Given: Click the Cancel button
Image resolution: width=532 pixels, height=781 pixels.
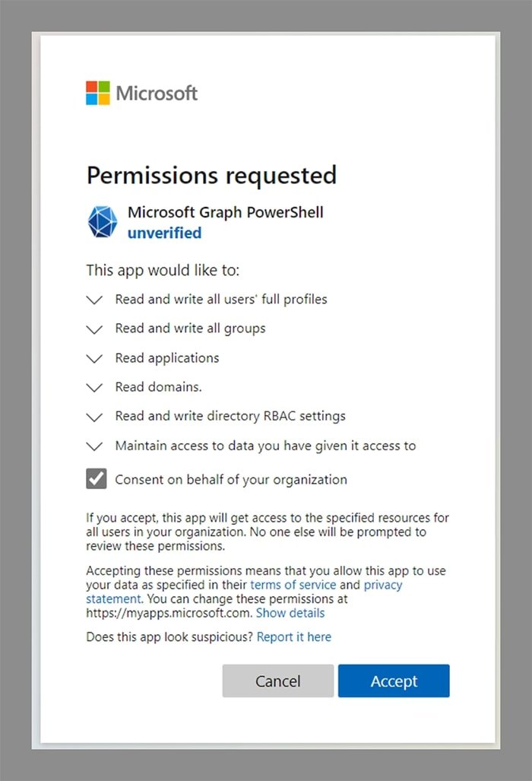Looking at the screenshot, I should pyautogui.click(x=277, y=681).
